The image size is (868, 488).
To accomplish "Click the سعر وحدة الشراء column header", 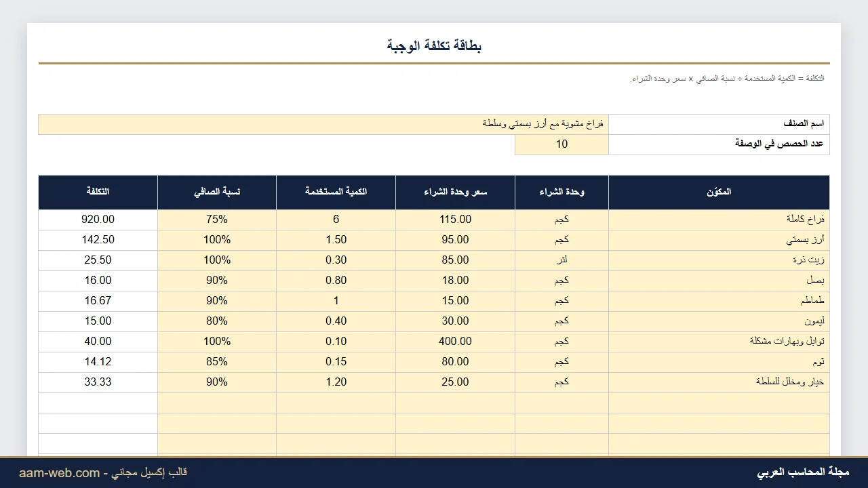I will click(x=456, y=192).
